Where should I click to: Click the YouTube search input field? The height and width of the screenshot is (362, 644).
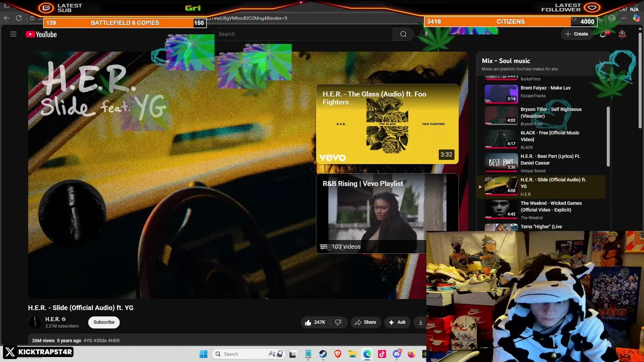(x=304, y=34)
